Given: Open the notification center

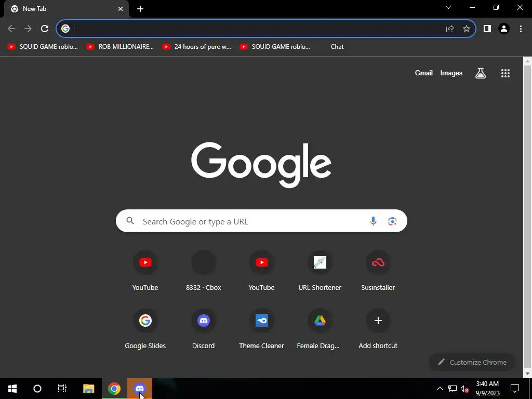Looking at the screenshot, I should (515, 389).
